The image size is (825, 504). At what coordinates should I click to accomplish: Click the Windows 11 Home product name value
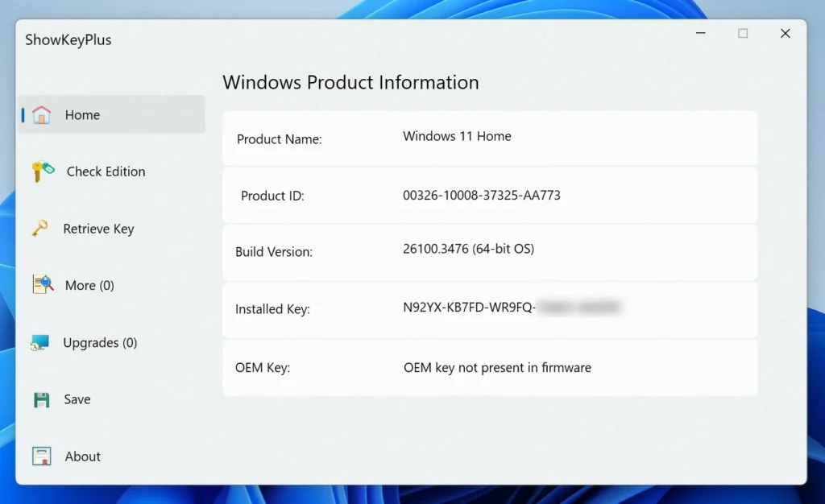click(457, 136)
